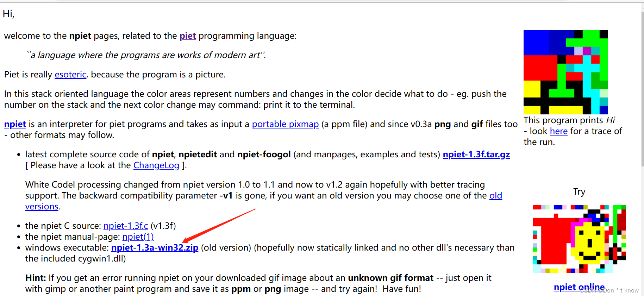Click the bold 'npiet-foogol' text

click(264, 155)
